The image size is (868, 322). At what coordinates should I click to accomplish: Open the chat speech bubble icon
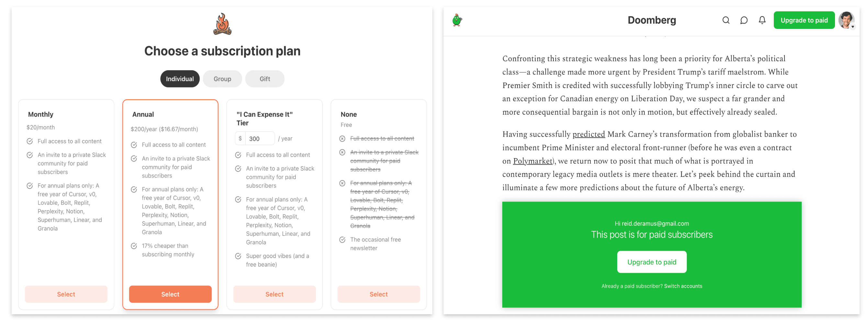(x=744, y=20)
